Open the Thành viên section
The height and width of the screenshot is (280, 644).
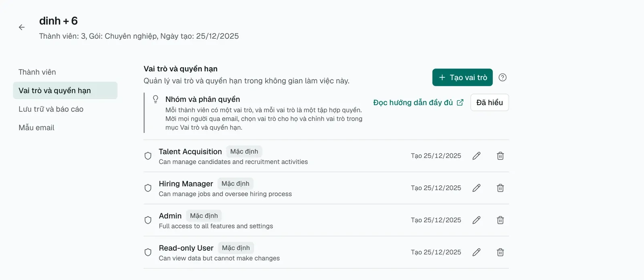click(65, 72)
